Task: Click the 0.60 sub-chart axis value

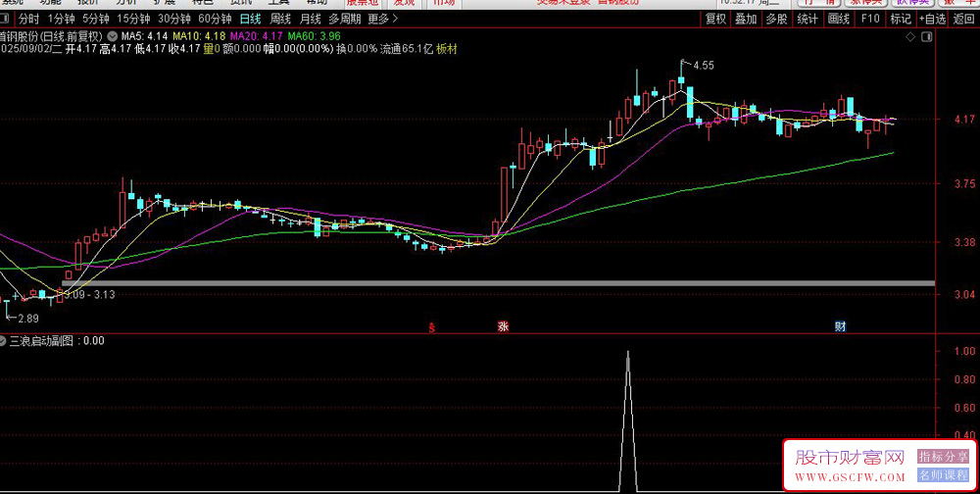Action: click(965, 408)
